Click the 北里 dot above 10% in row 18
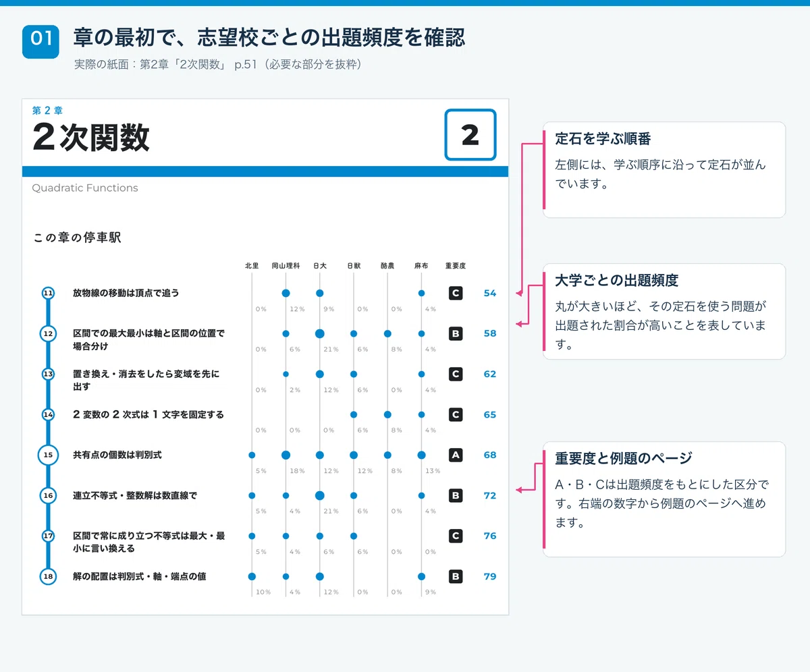Screen dimensions: 810x672 tap(252, 576)
